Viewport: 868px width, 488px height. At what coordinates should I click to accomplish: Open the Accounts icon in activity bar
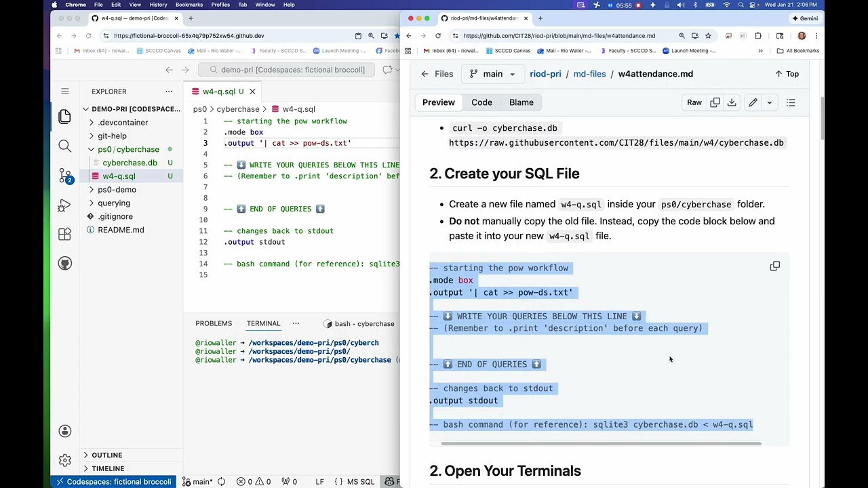point(65,431)
